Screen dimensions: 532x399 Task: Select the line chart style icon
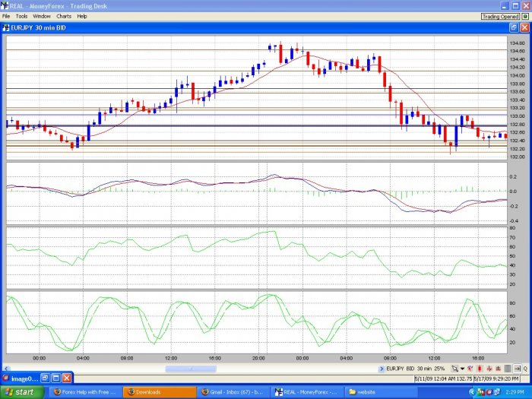[470, 369]
